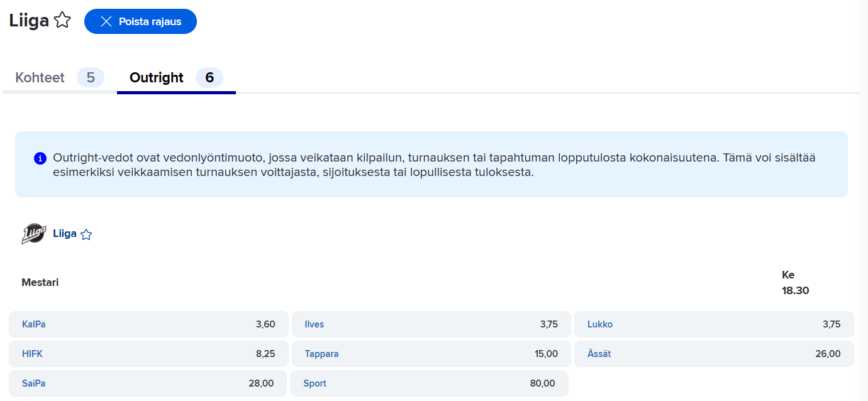The image size is (868, 401).
Task: Click the Outright-vedot info paragraph
Action: pos(434,165)
